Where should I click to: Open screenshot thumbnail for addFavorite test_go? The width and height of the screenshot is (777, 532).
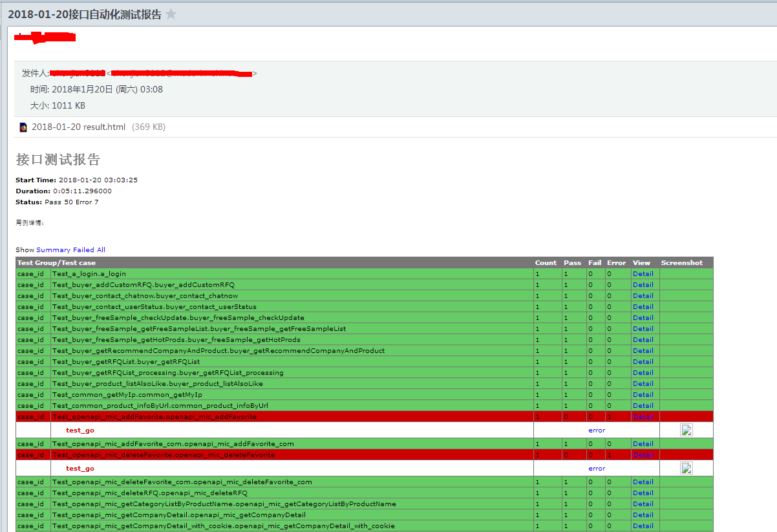pyautogui.click(x=687, y=430)
